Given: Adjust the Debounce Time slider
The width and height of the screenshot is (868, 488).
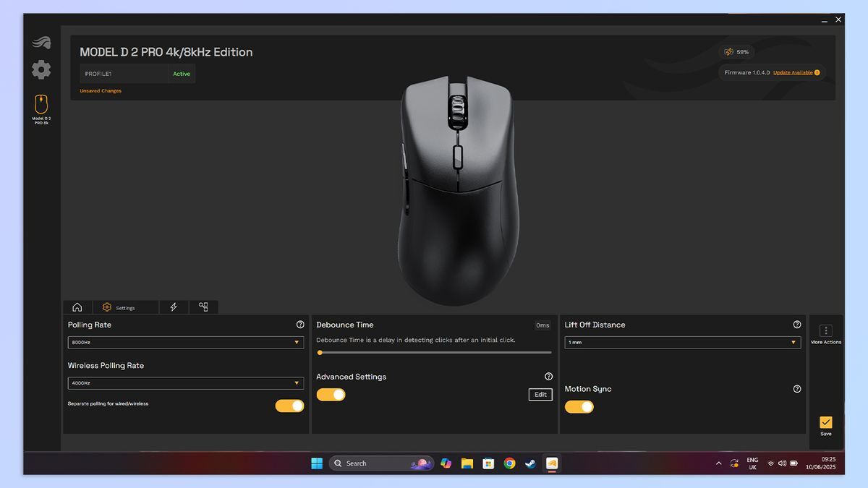Looking at the screenshot, I should pyautogui.click(x=320, y=352).
